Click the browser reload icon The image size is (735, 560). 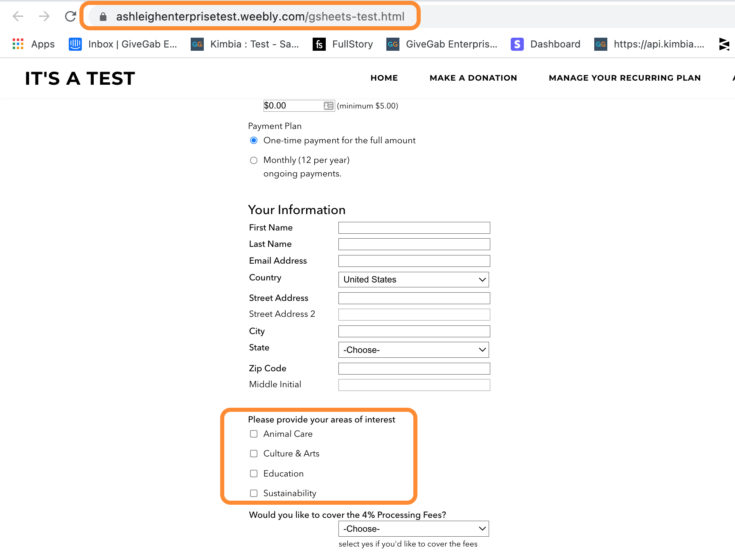point(70,16)
